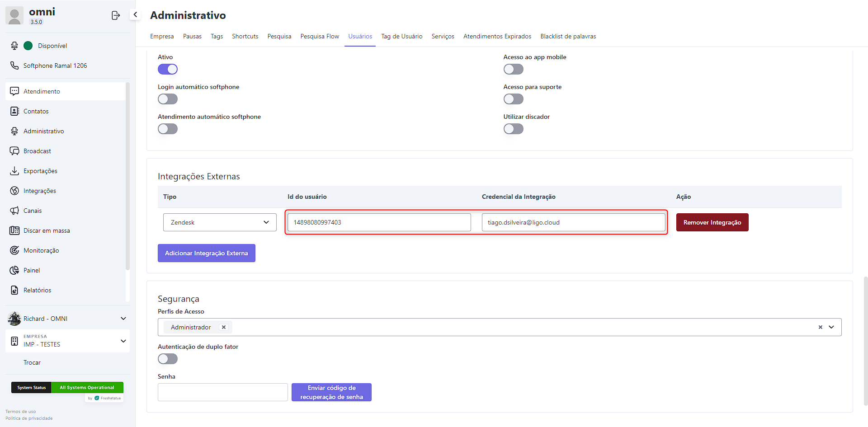Viewport: 868px width, 427px height.
Task: Open Política de privacidade link
Action: click(29, 418)
